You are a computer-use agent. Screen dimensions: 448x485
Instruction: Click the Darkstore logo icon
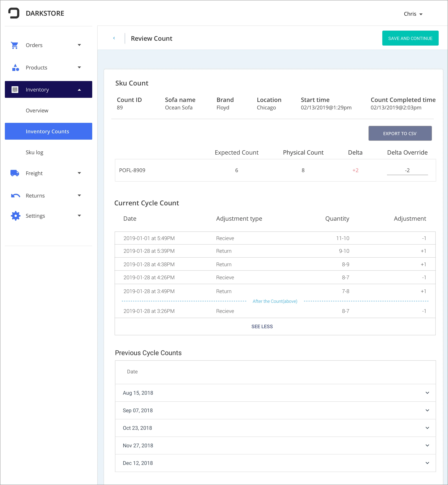[x=14, y=13]
